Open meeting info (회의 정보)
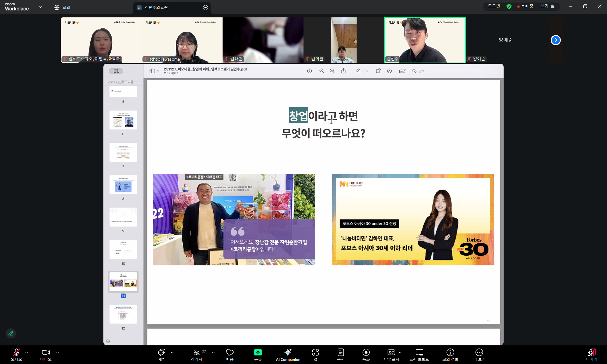The width and height of the screenshot is (607, 364). coord(450,354)
